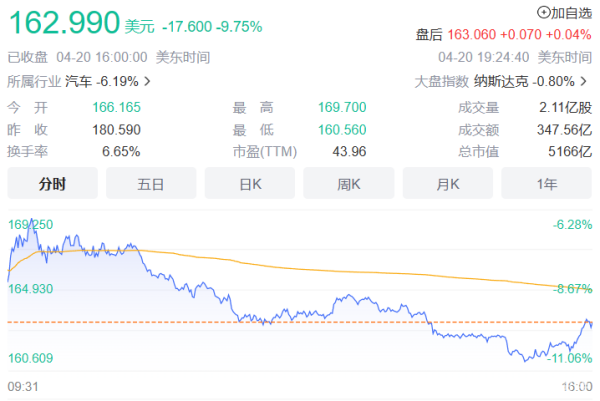Open the 汽车 industry link
600x401 pixels.
pyautogui.click(x=79, y=81)
